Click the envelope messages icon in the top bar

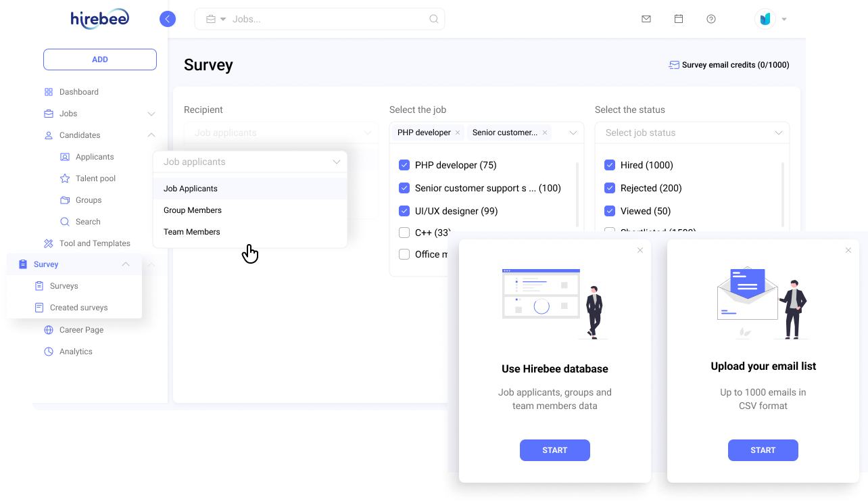pyautogui.click(x=646, y=19)
